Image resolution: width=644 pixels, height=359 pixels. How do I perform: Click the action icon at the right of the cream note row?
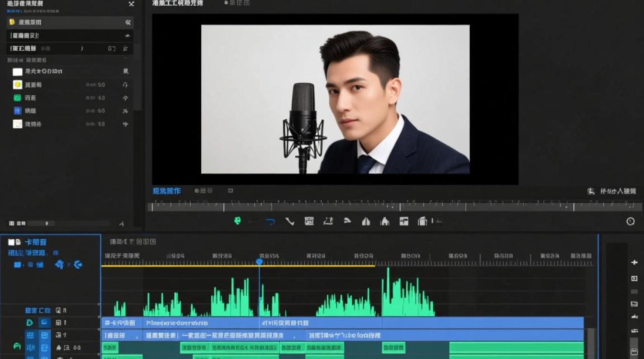pos(126,124)
